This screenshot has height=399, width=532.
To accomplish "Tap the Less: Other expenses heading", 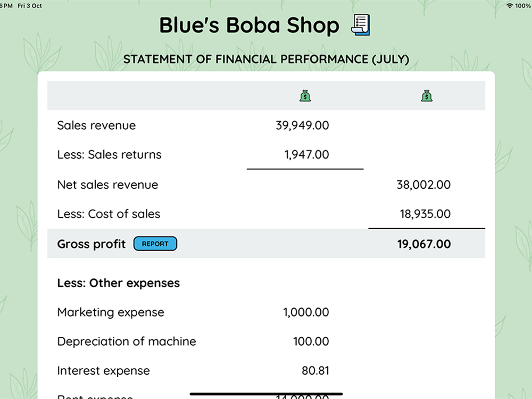I will coord(118,283).
